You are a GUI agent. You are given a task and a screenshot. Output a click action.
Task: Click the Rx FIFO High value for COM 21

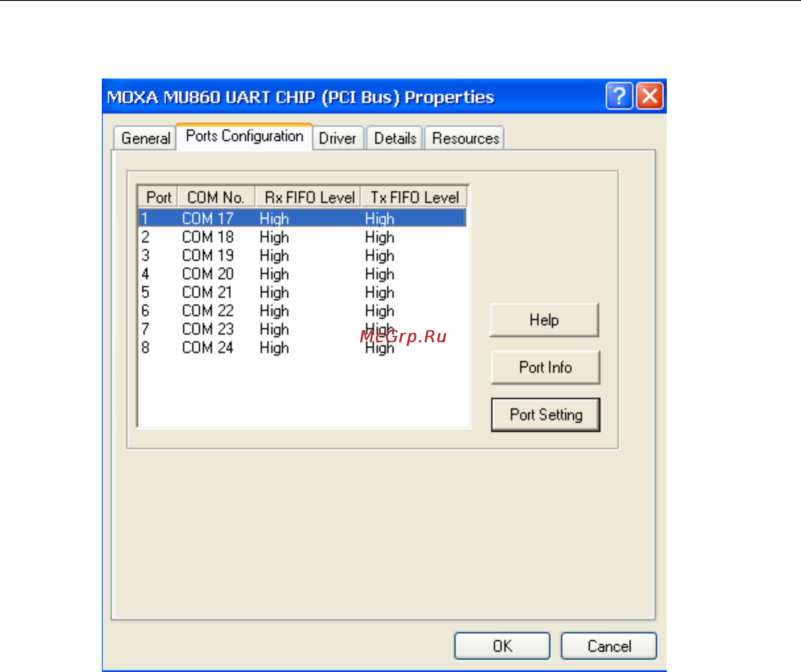click(274, 293)
